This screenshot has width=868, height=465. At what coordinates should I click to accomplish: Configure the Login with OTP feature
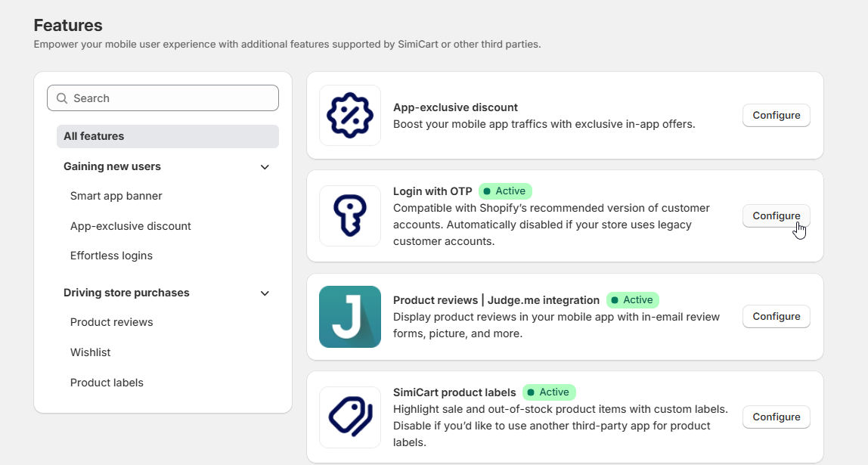coord(776,215)
